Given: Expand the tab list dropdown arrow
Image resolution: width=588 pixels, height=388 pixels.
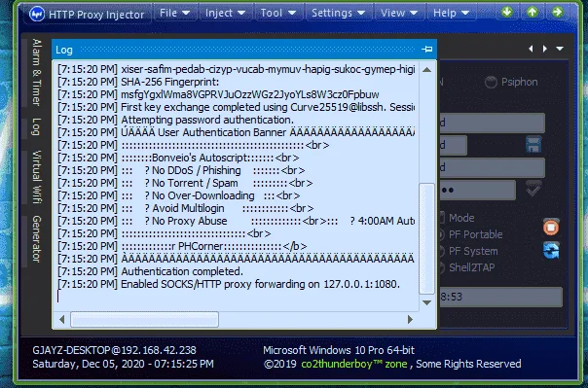Looking at the screenshot, I should tap(560, 49).
